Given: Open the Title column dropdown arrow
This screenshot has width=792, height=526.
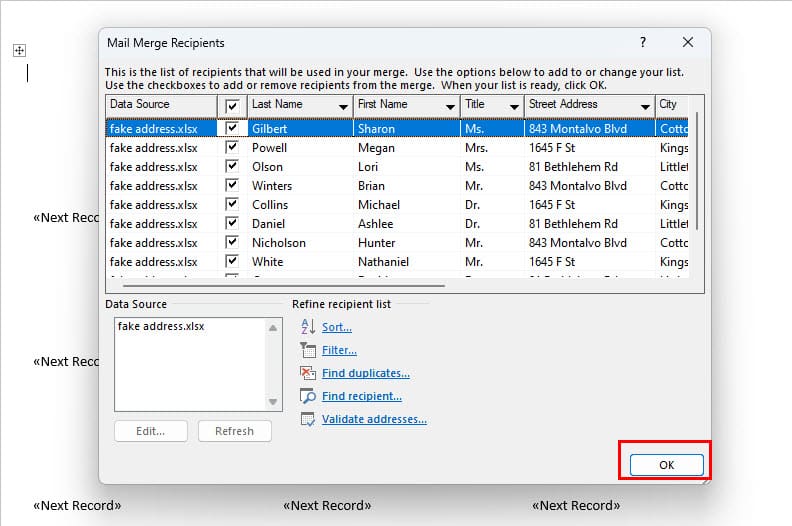Looking at the screenshot, I should pyautogui.click(x=514, y=107).
